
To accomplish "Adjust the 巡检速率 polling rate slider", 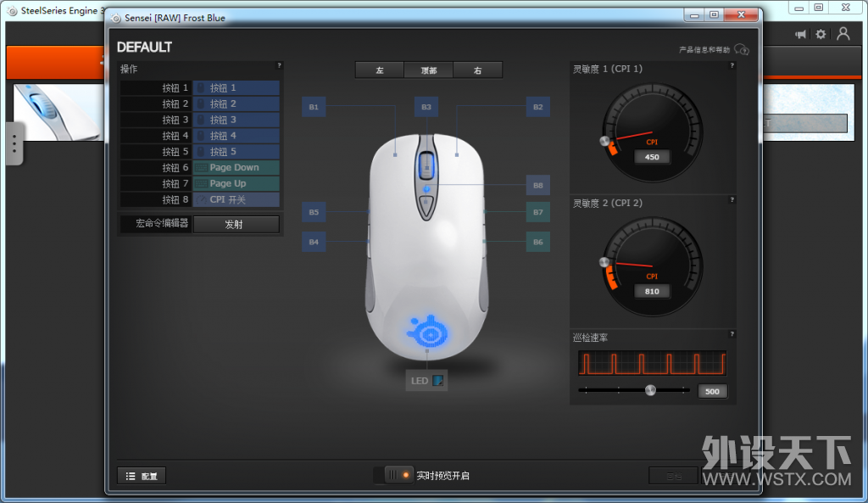I will tap(650, 391).
